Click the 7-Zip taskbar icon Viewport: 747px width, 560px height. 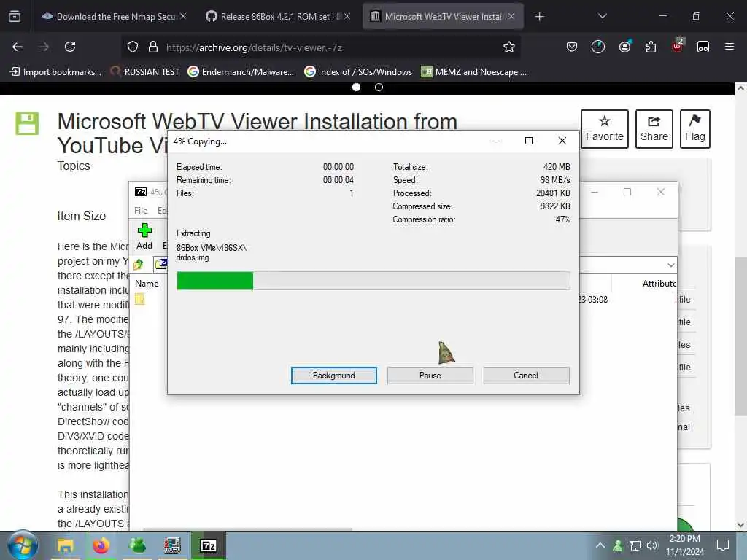point(208,545)
